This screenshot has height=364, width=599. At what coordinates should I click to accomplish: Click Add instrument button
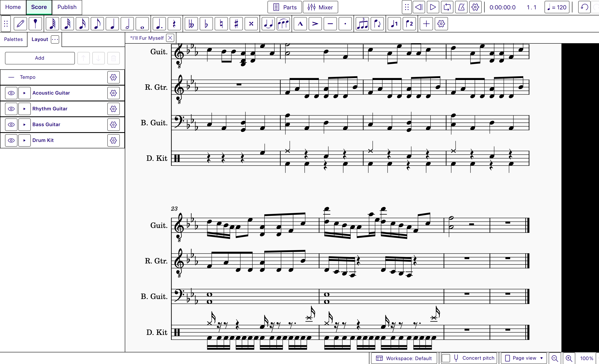coord(40,58)
